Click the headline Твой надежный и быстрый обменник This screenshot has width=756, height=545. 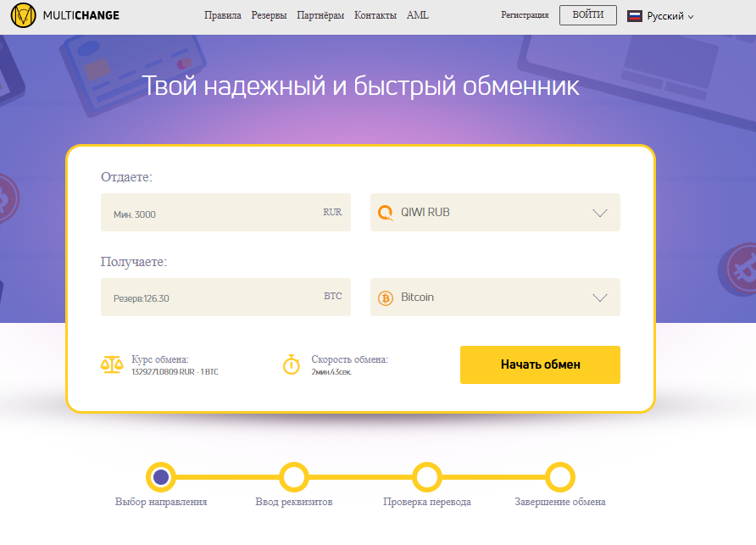click(x=361, y=86)
